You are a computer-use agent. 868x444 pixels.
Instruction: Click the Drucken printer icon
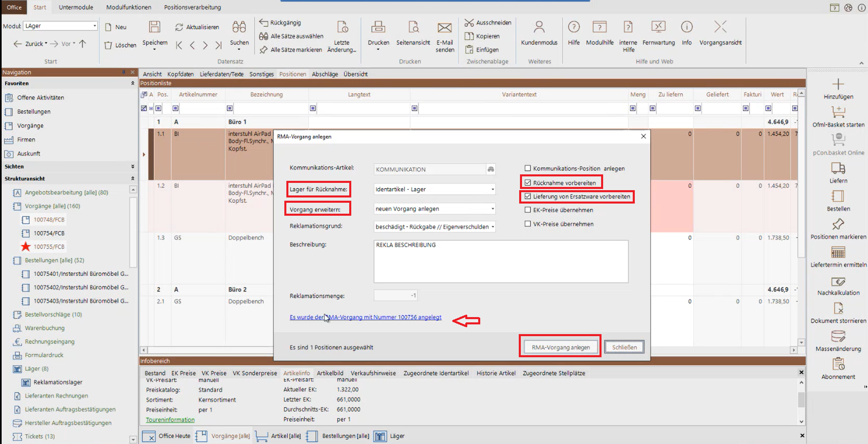(378, 28)
